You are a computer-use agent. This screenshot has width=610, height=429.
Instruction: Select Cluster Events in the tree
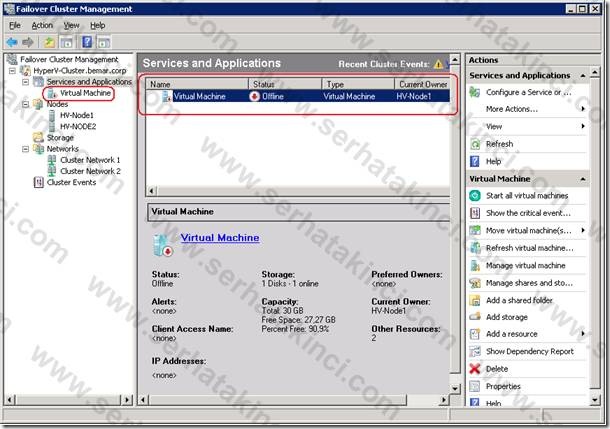(x=71, y=182)
